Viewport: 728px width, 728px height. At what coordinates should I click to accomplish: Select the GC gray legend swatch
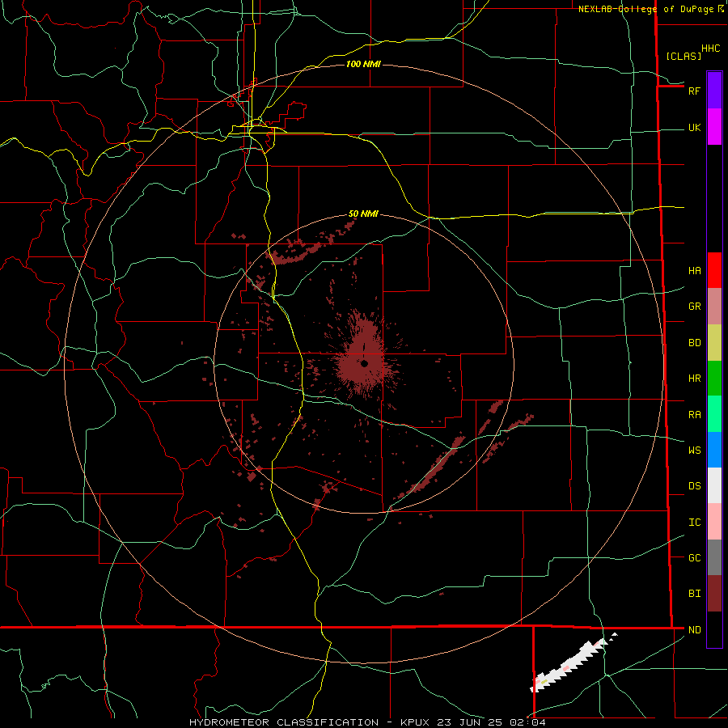click(x=714, y=557)
